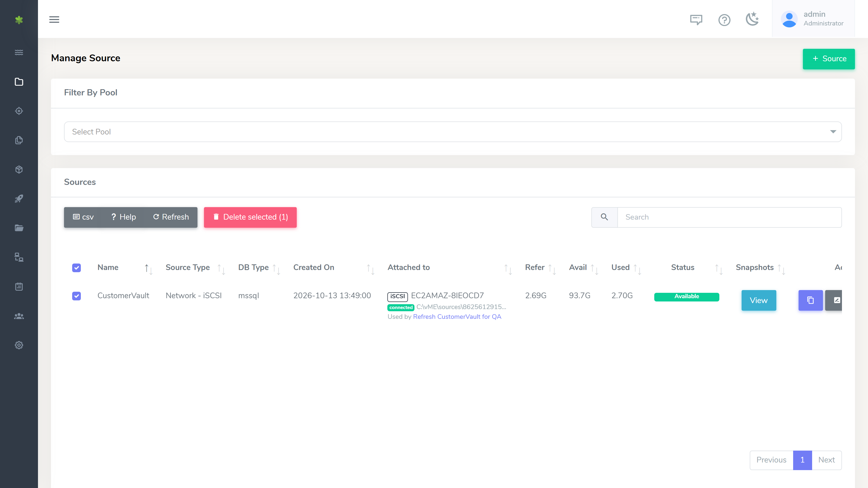This screenshot has width=868, height=488.
Task: Open the copy documents sidebar icon
Action: pyautogui.click(x=19, y=140)
